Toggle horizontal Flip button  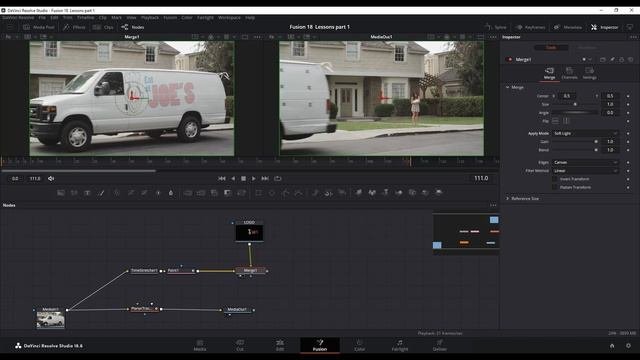(x=556, y=121)
